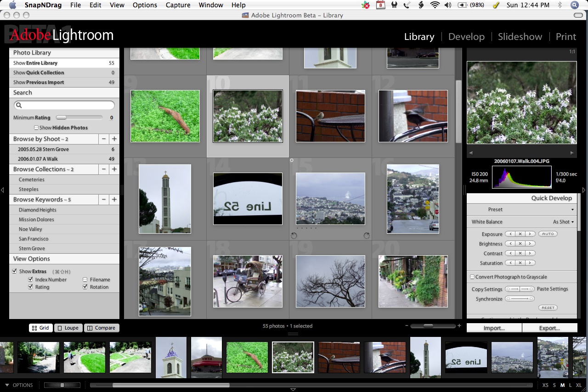588x392 pixels.
Task: Open the Capture menu
Action: pos(178,5)
